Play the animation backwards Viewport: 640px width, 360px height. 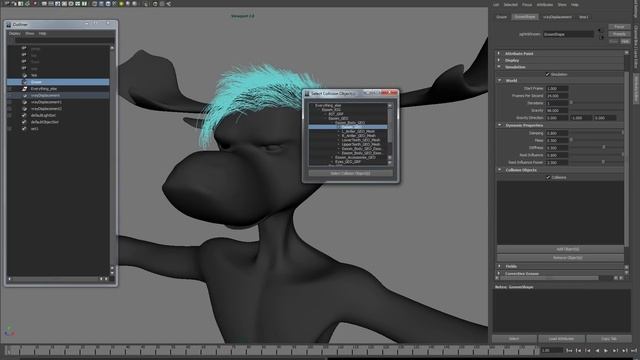597,350
